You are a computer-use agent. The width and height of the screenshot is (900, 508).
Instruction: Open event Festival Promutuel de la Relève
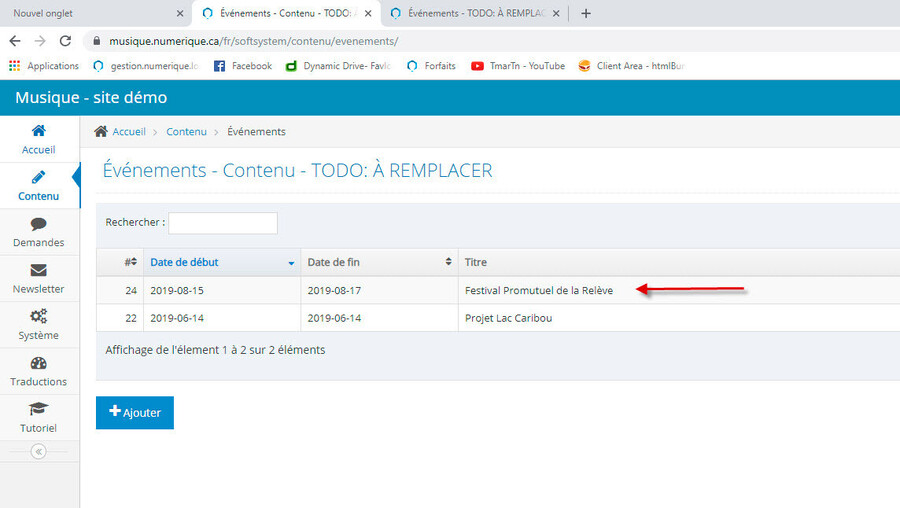tap(539, 290)
